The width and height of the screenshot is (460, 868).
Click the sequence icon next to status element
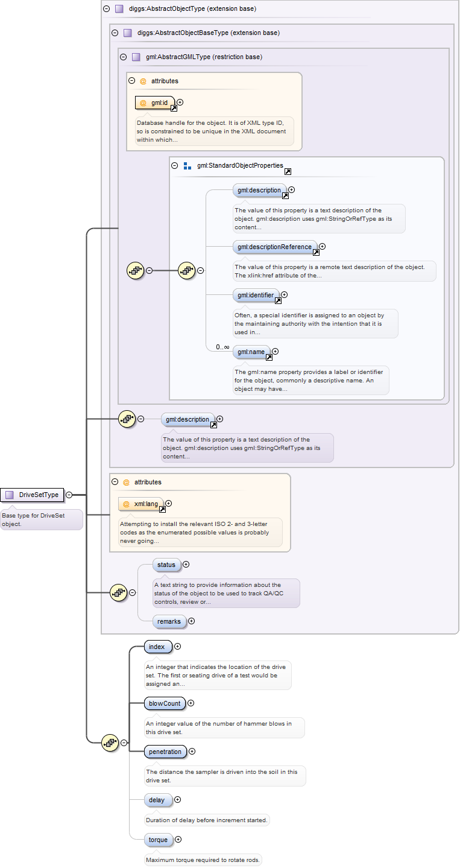coord(118,592)
